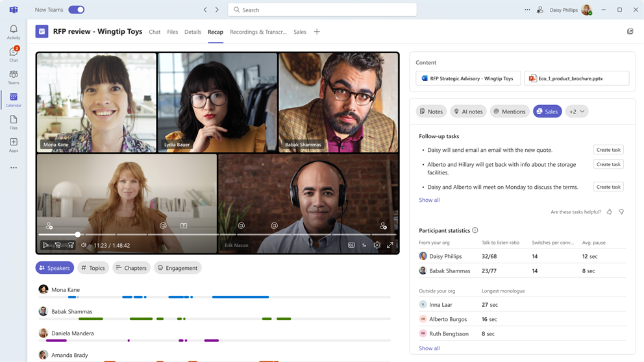The width and height of the screenshot is (644, 362).
Task: Expand video to full screen
Action: point(390,245)
